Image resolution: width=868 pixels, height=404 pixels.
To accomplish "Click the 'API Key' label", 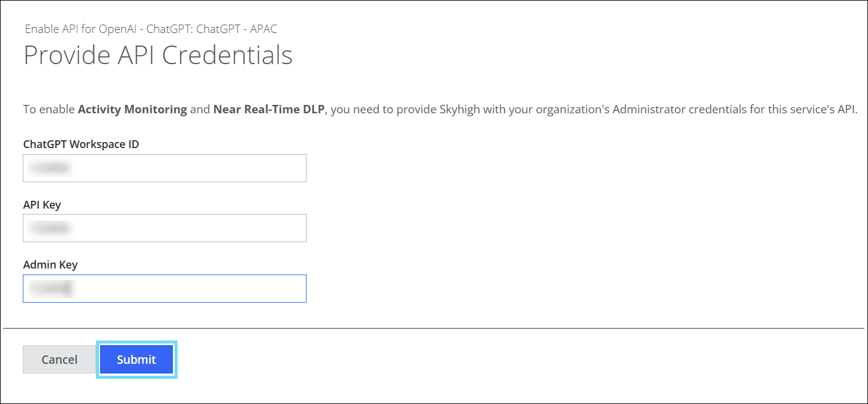I will pos(42,204).
